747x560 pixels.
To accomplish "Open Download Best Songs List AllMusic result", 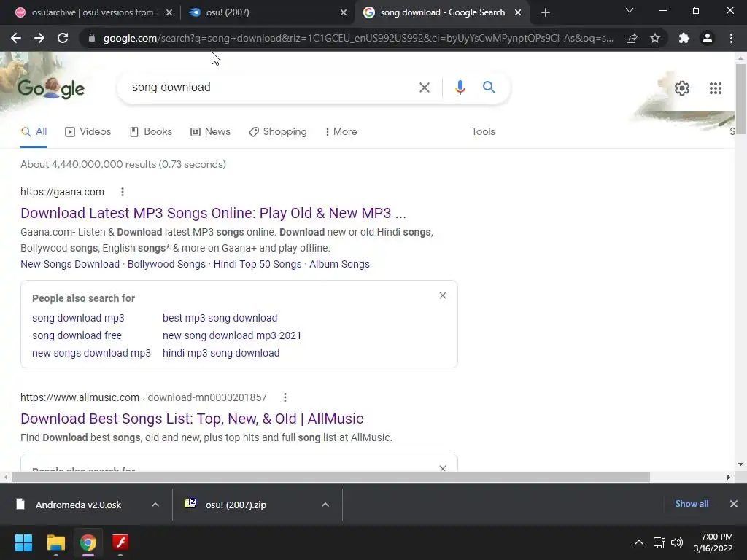I will click(192, 419).
